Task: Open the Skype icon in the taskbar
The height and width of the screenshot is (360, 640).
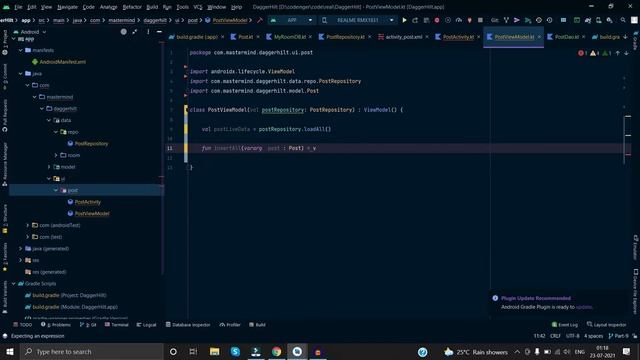Action: [235, 351]
